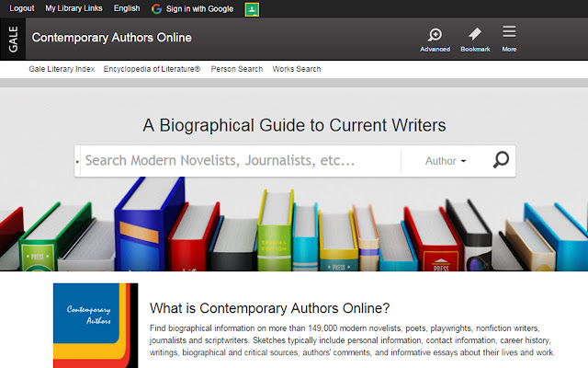Go to Person Search
This screenshot has width=588, height=368.
[237, 69]
